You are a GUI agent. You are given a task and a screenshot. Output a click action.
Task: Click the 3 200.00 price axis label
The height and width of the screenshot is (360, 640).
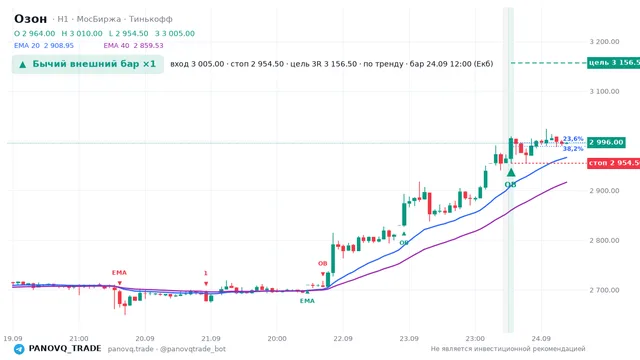coord(604,42)
